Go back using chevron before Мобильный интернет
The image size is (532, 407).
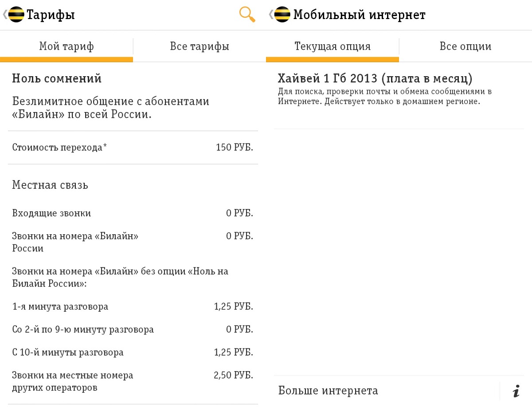271,15
